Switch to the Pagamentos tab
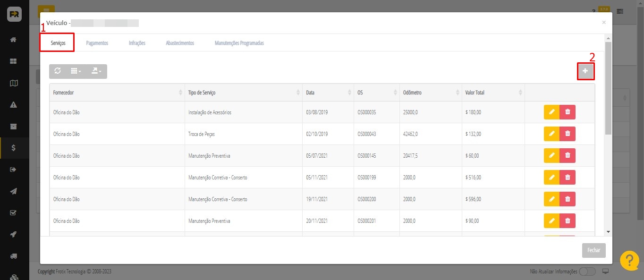The image size is (644, 280). (x=97, y=43)
